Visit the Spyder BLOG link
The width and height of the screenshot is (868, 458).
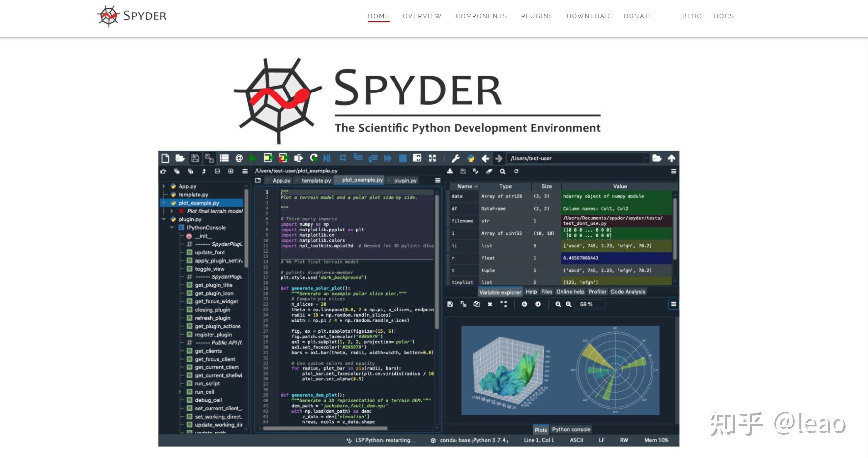tap(692, 16)
